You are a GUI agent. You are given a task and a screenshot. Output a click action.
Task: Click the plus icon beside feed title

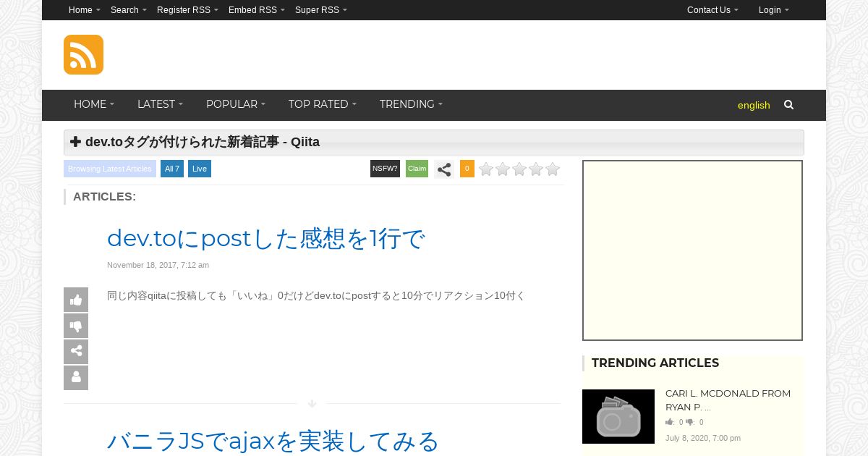tap(75, 142)
